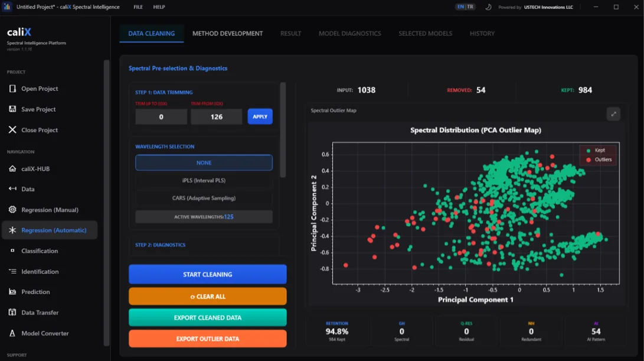
Task: Click the RETENTION 94.8% stat card
Action: [x=337, y=331]
